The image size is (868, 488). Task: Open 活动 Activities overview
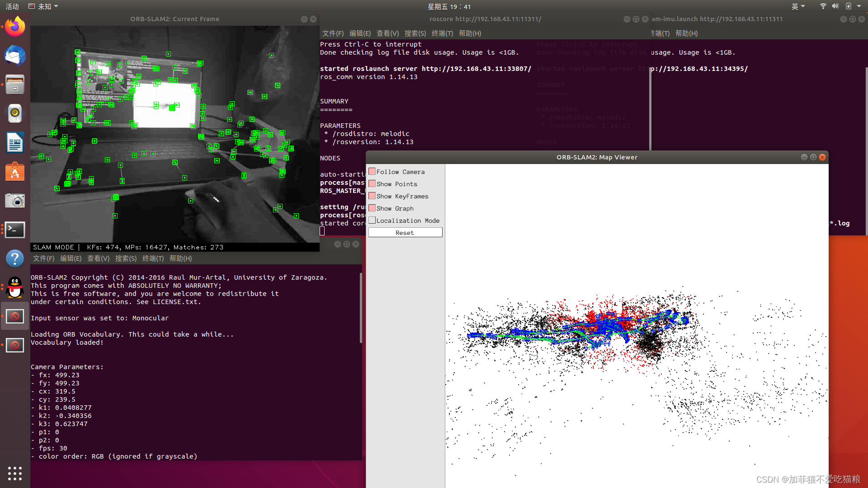12,6
